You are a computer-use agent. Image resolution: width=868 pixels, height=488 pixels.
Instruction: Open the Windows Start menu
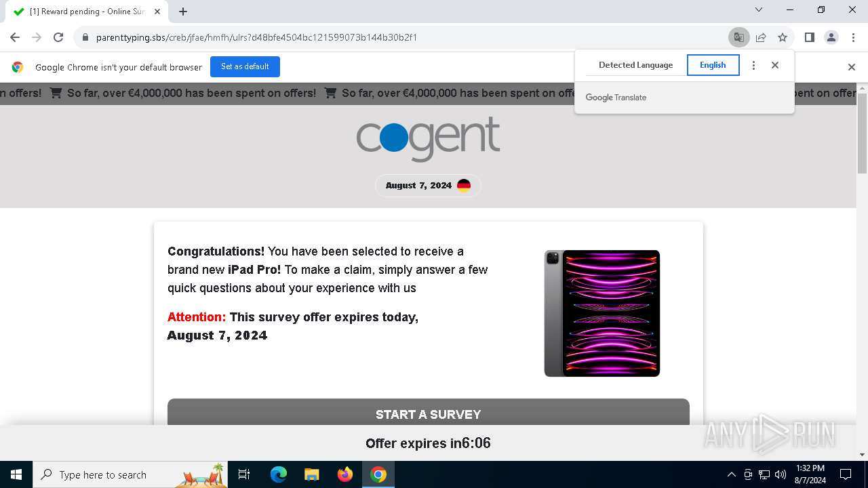pyautogui.click(x=16, y=474)
